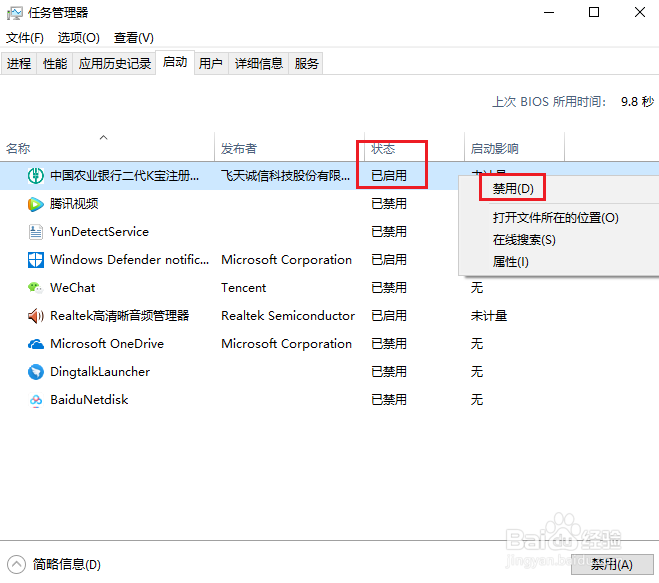Select the WeChat row name
659x583 pixels.
73,288
